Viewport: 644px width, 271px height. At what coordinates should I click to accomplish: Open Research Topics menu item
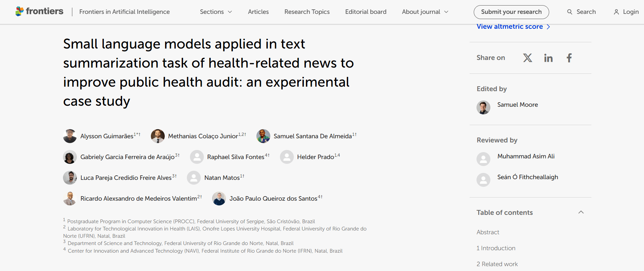[x=307, y=12]
